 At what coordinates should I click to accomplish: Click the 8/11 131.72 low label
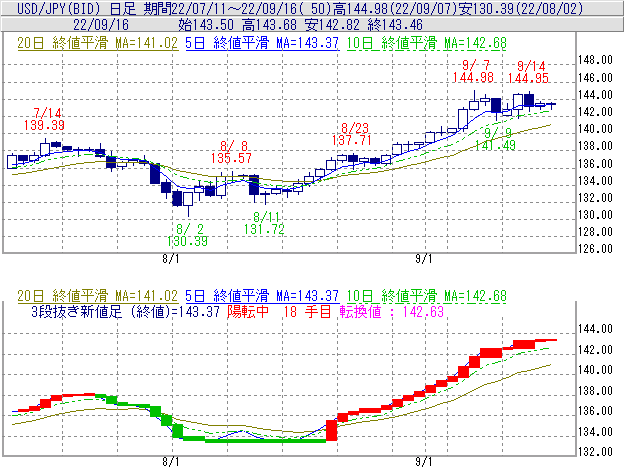(264, 223)
